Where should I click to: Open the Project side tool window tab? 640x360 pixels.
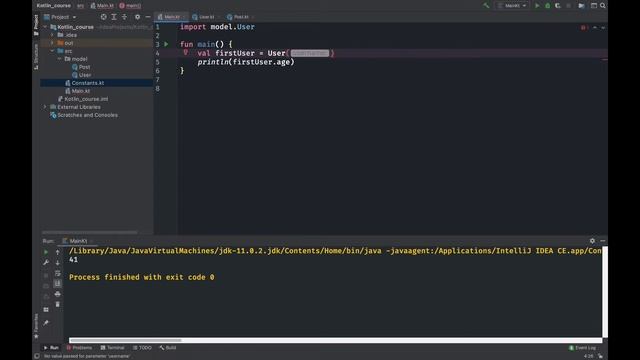click(x=36, y=24)
